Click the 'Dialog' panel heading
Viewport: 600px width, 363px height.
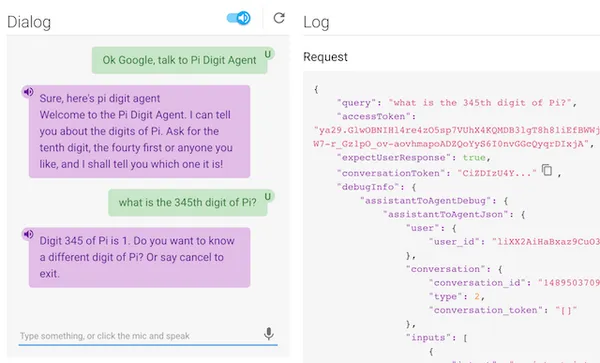(x=29, y=22)
